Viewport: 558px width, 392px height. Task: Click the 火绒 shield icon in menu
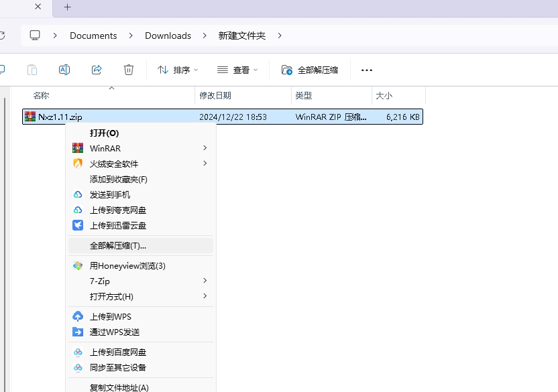(78, 164)
